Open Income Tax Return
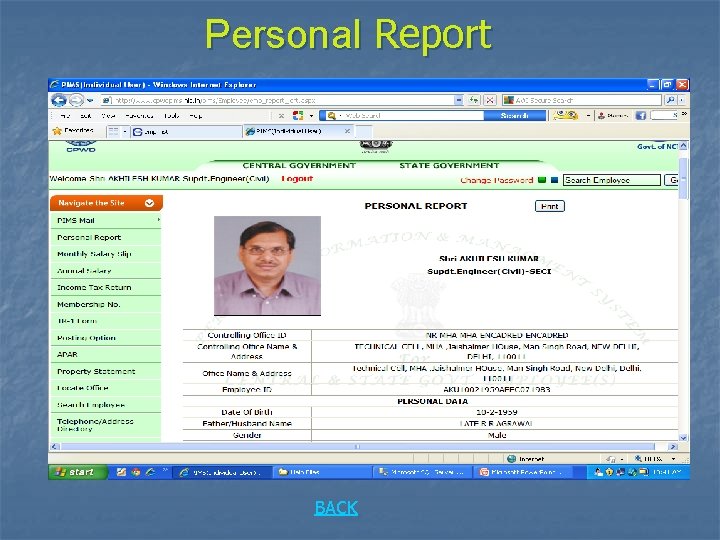The height and width of the screenshot is (540, 720). click(106, 287)
